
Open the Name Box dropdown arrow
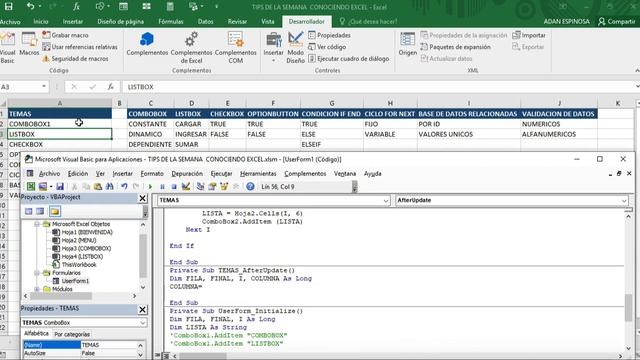[x=44, y=87]
